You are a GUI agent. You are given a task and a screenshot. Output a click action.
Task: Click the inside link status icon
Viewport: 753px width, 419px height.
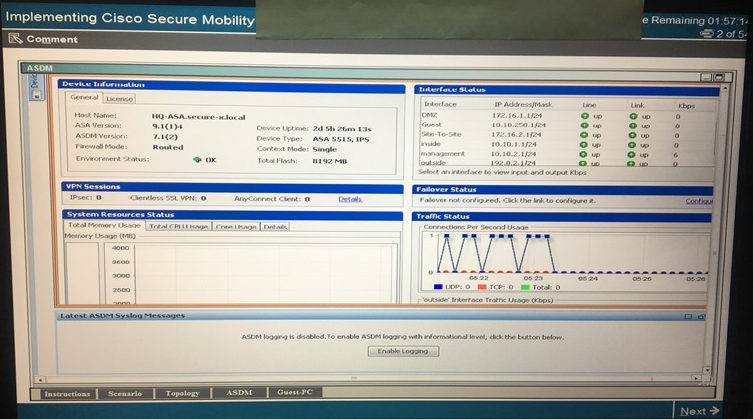[x=632, y=145]
